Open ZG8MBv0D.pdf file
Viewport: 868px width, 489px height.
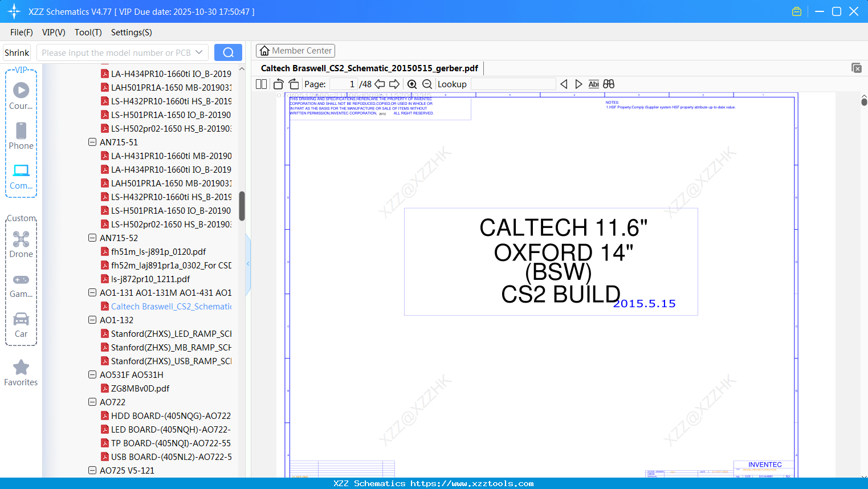point(140,388)
